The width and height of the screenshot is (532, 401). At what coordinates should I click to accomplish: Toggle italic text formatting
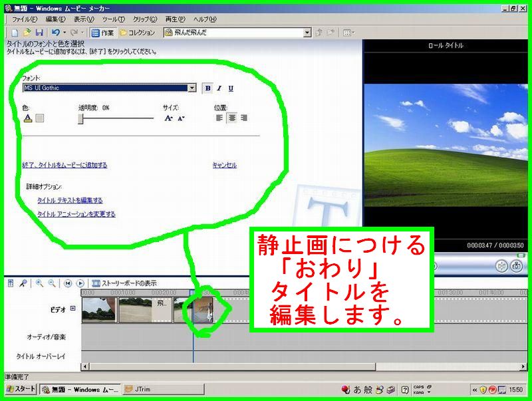219,88
